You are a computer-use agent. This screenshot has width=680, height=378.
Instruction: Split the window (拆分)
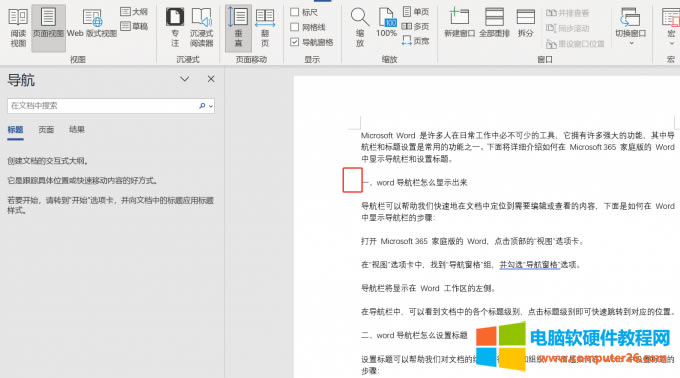(x=526, y=23)
